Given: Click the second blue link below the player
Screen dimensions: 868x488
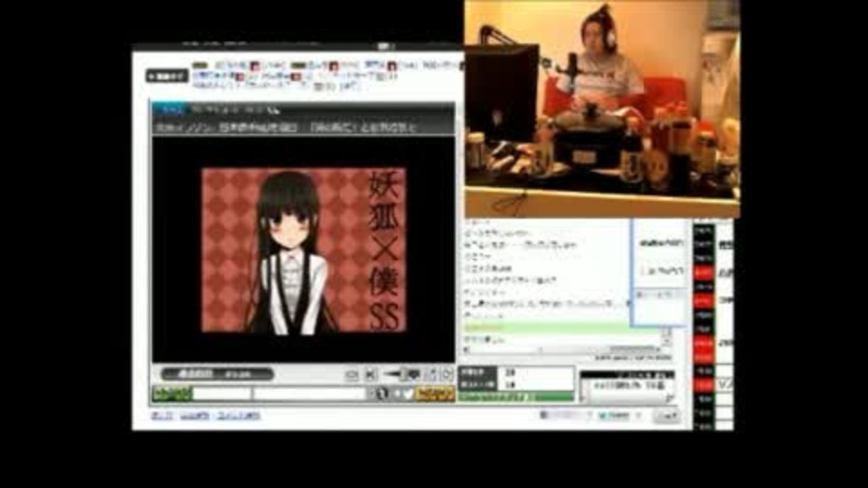Looking at the screenshot, I should 194,416.
